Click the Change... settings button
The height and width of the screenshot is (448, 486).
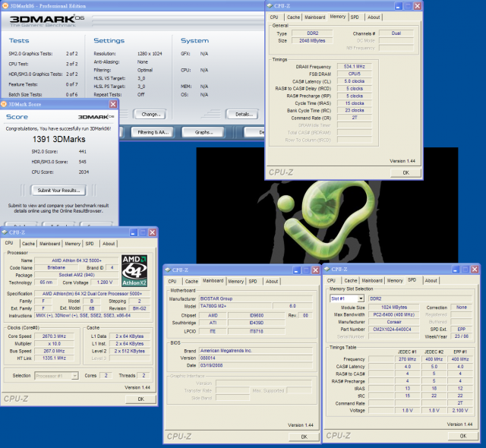(x=150, y=115)
